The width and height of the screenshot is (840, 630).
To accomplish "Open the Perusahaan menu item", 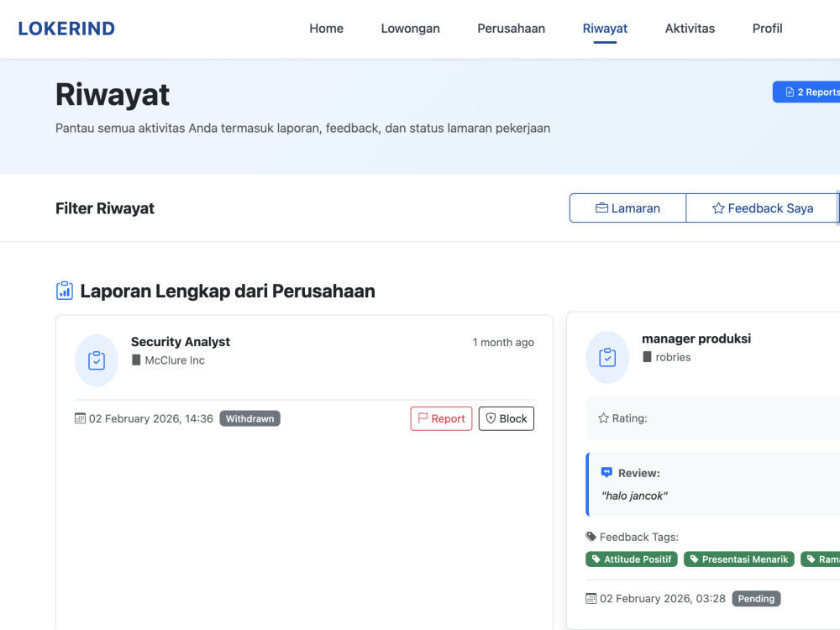I will pos(511,29).
